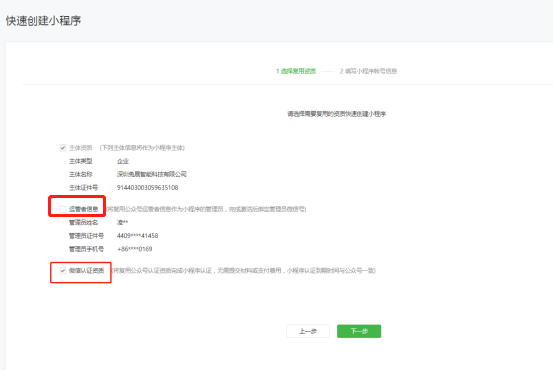Click the 主体类型 field label

pos(80,161)
